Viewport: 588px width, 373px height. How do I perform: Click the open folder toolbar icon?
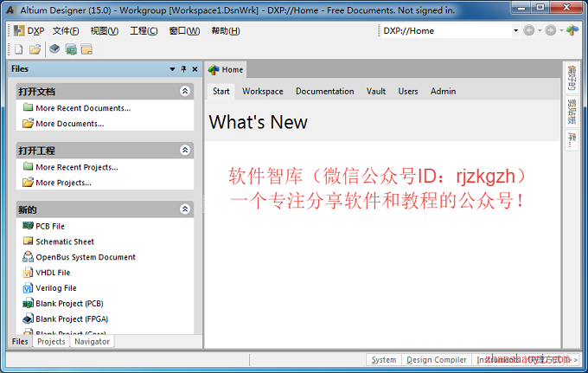[x=35, y=49]
